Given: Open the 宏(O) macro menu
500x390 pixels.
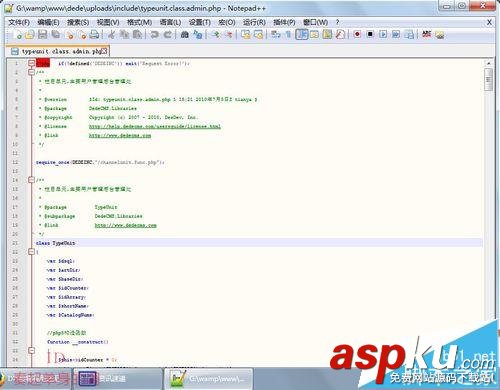Looking at the screenshot, I should click(227, 22).
